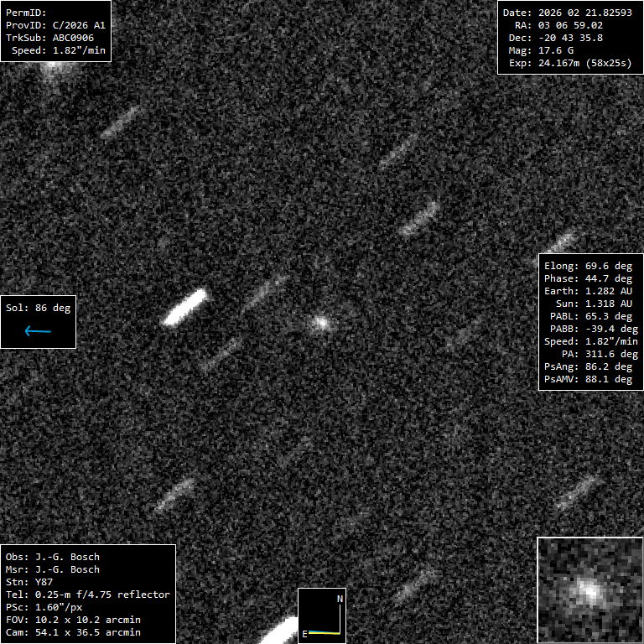The width and height of the screenshot is (644, 644).
Task: Click the Sol: 86 deg label
Action: click(39, 308)
